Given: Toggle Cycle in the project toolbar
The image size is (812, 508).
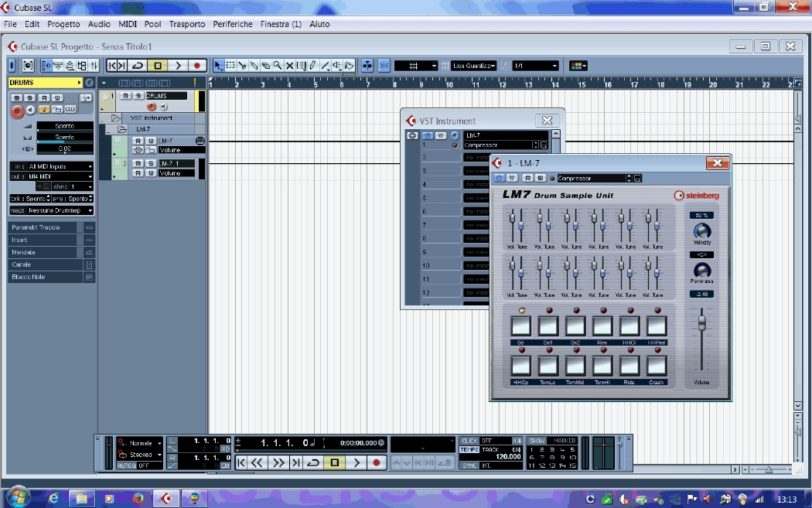Looking at the screenshot, I should [137, 66].
